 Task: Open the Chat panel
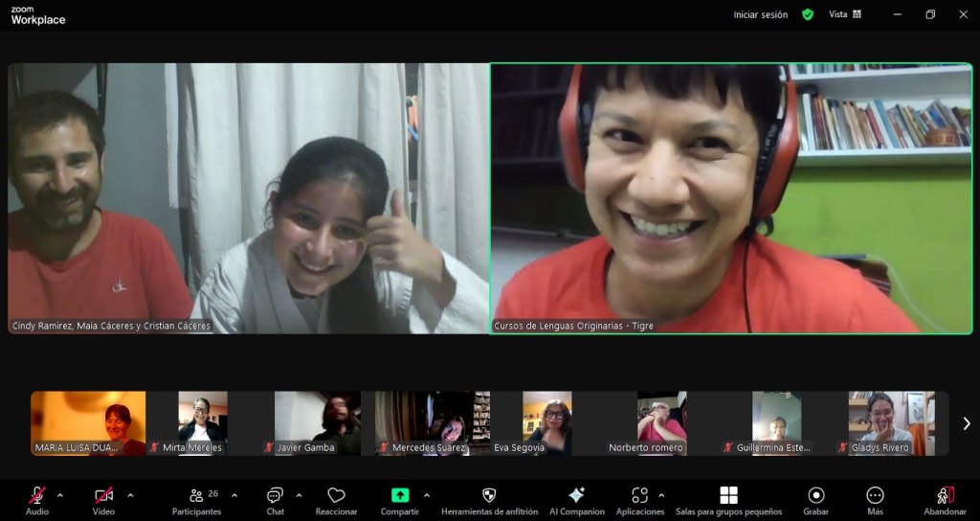[275, 499]
